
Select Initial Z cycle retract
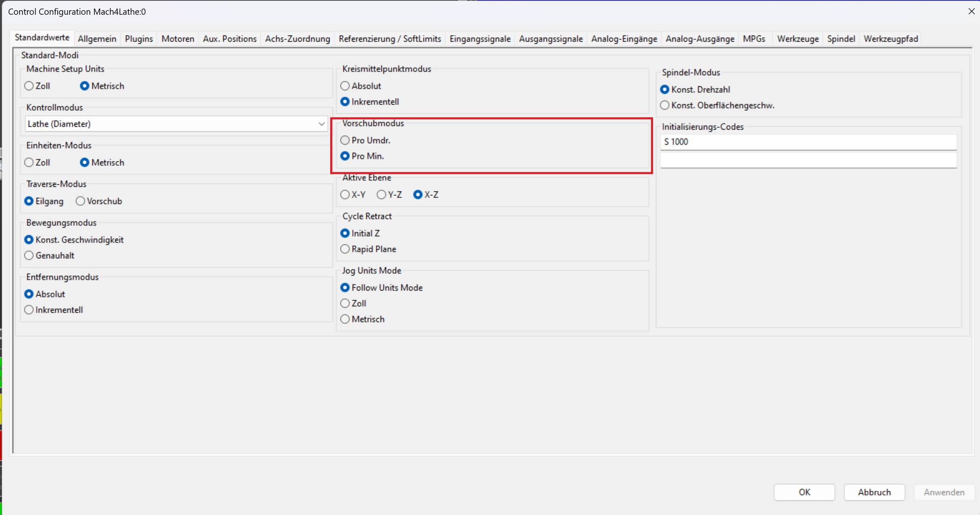(360, 233)
